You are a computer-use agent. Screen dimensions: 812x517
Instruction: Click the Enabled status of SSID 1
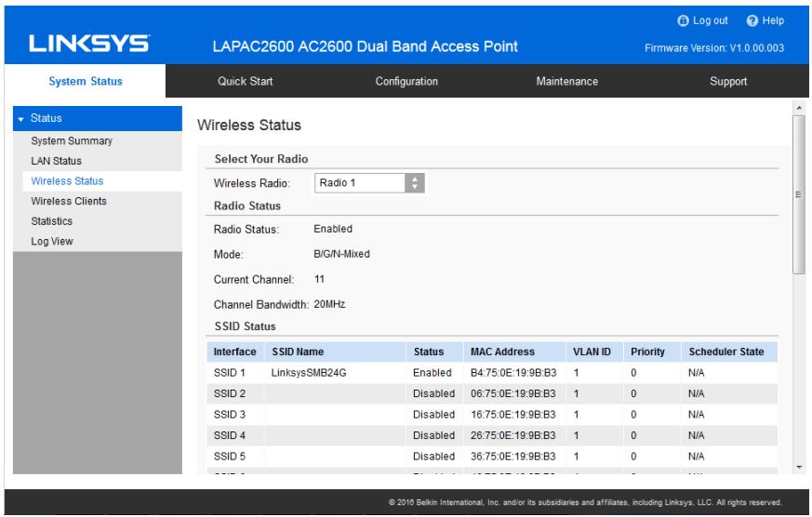pos(432,373)
